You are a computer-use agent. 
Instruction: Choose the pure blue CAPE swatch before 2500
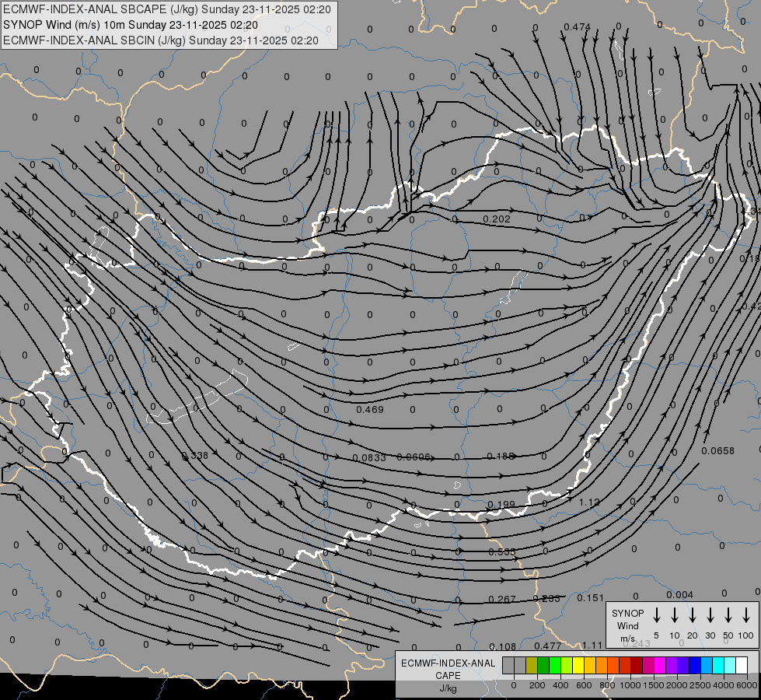pyautogui.click(x=696, y=666)
